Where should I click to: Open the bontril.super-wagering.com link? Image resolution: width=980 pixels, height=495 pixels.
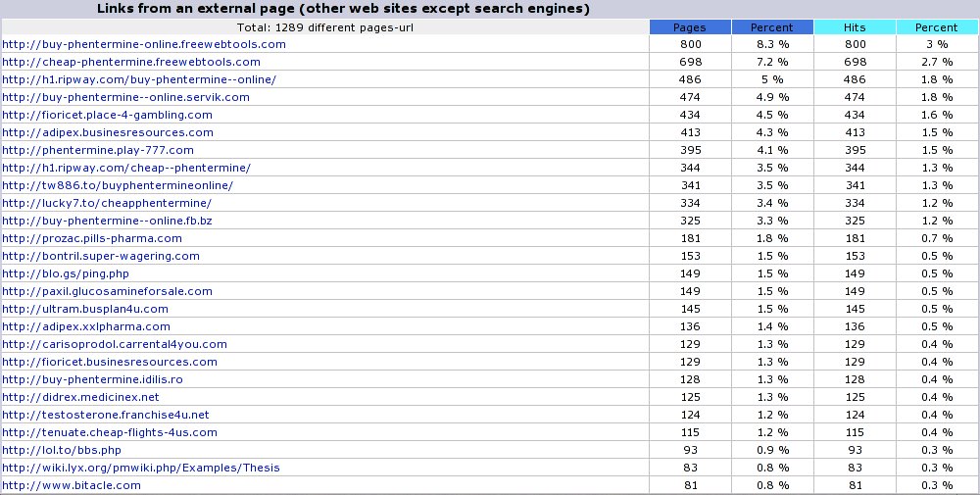pos(101,256)
